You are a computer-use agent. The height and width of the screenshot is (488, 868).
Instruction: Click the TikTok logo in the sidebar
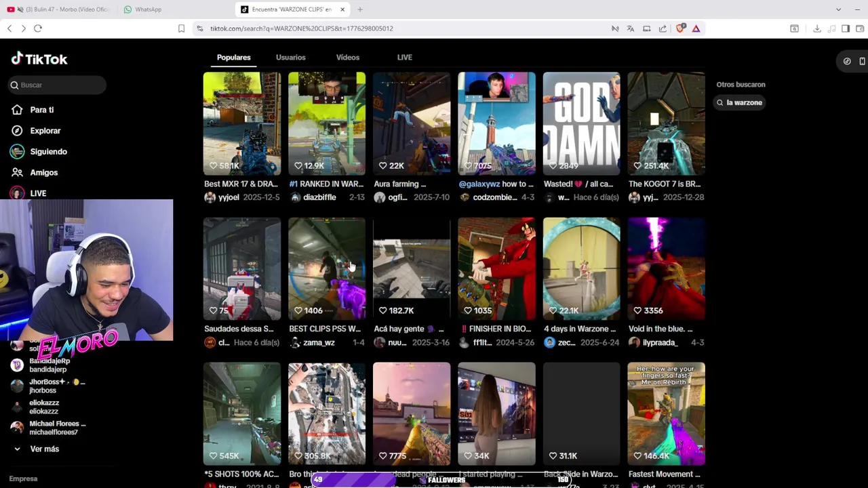39,59
